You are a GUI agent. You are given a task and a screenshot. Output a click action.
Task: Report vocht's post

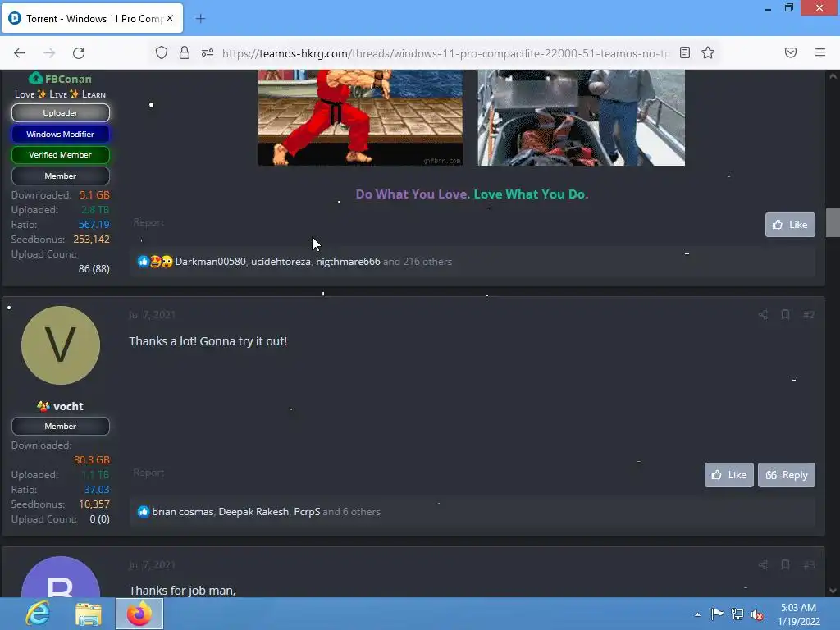click(x=148, y=472)
